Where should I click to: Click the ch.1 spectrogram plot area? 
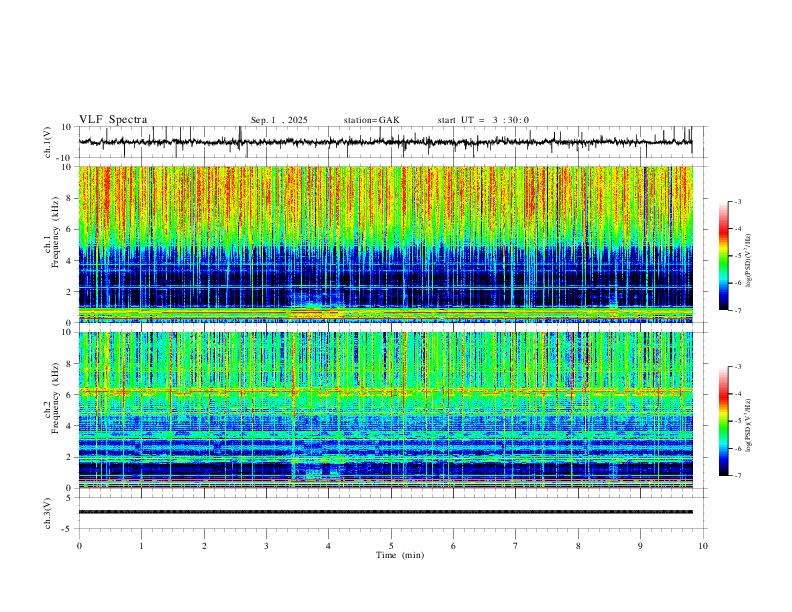coord(386,244)
